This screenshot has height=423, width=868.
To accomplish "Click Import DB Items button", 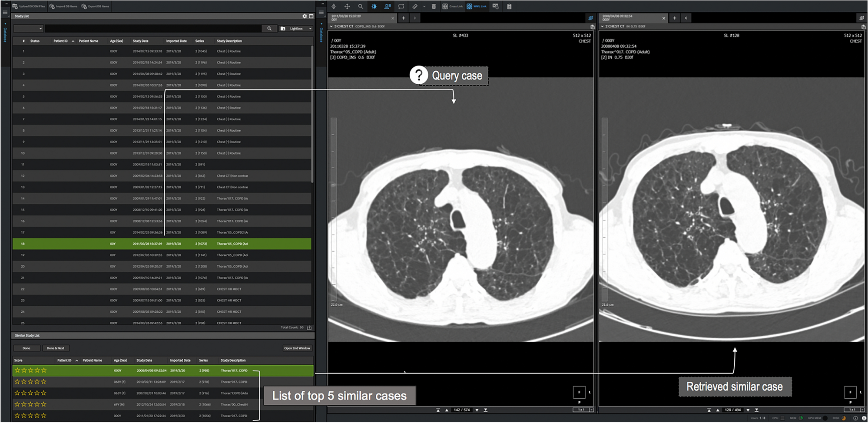I will coord(63,7).
